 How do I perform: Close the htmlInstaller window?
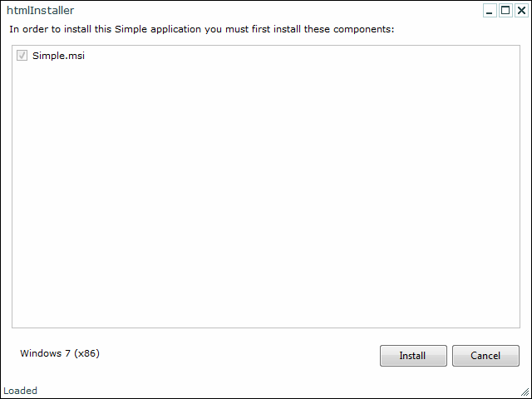click(x=521, y=11)
